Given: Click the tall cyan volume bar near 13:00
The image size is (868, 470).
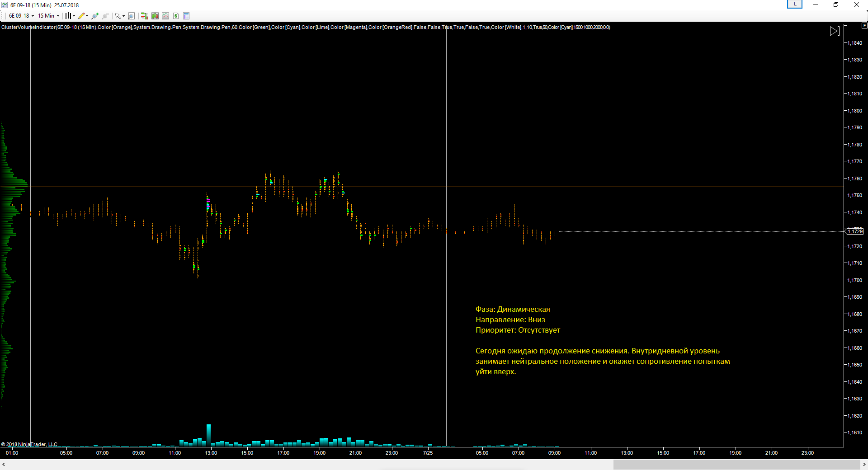Looking at the screenshot, I should [208, 435].
